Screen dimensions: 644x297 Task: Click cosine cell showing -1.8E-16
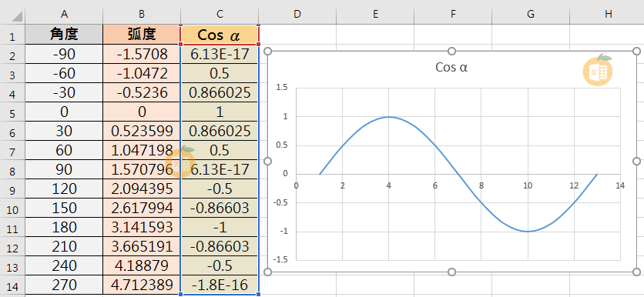[220, 285]
